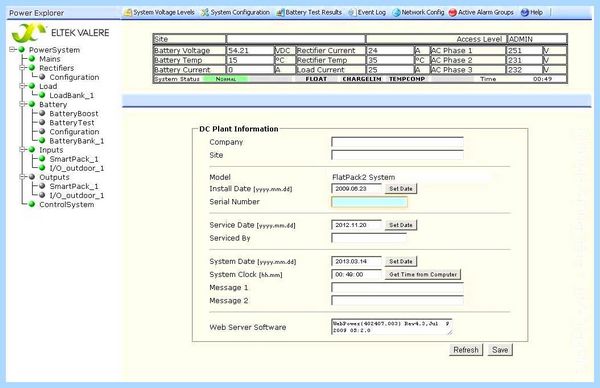The image size is (600, 388).
Task: Collapse the PowerSystem tree node
Action: click(x=12, y=50)
